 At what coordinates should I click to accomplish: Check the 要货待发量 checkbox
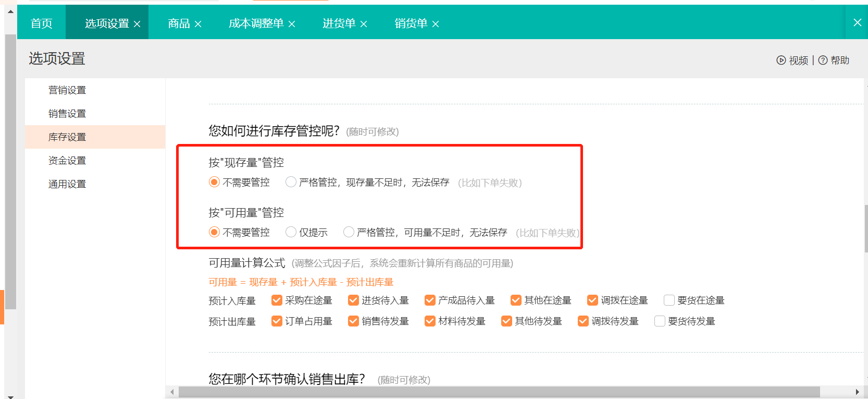(660, 321)
